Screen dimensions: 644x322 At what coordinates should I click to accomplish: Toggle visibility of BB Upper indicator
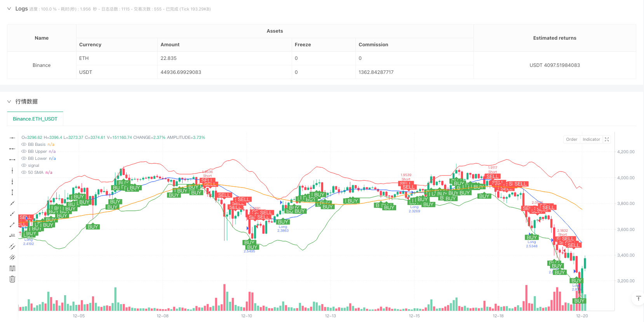[x=24, y=151]
